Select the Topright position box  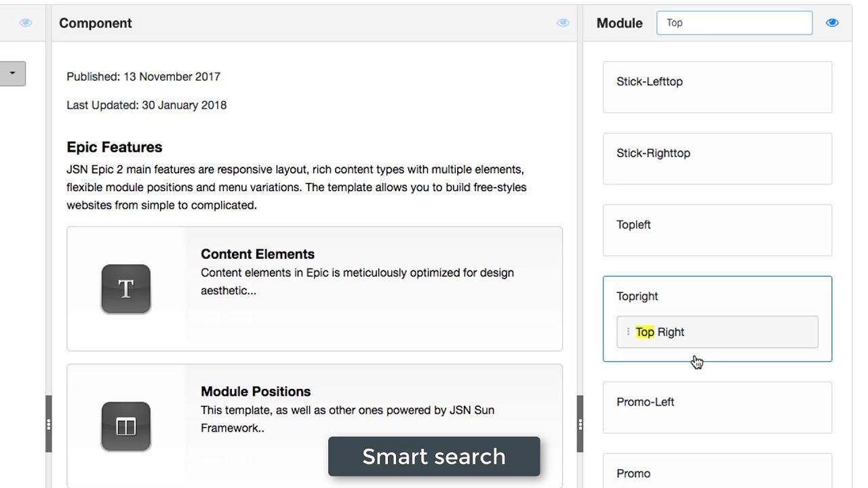[x=717, y=319]
